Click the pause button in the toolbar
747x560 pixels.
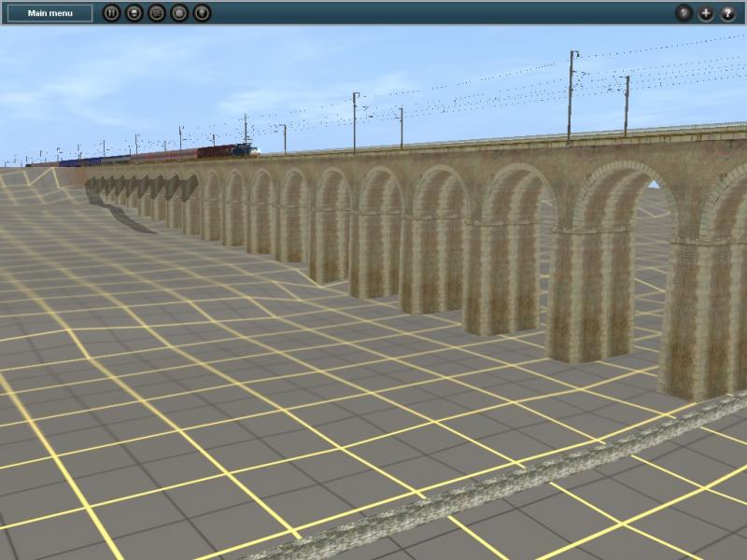pyautogui.click(x=111, y=13)
